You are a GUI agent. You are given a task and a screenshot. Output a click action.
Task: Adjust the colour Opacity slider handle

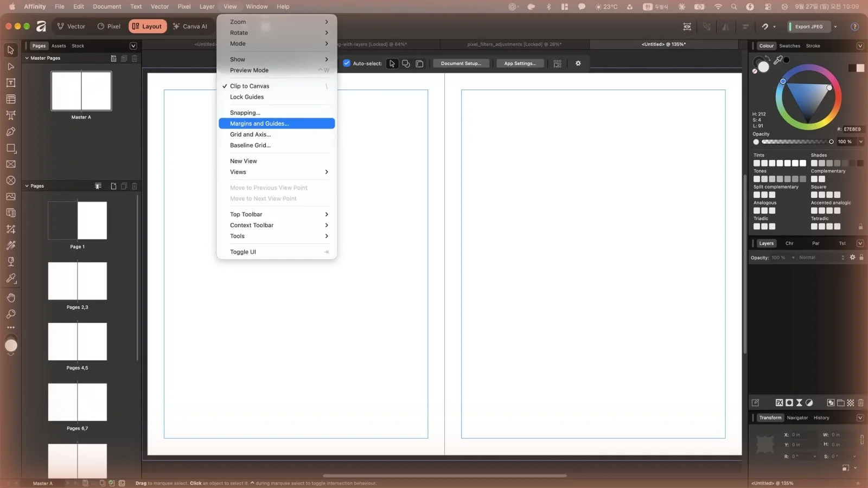[x=831, y=142]
